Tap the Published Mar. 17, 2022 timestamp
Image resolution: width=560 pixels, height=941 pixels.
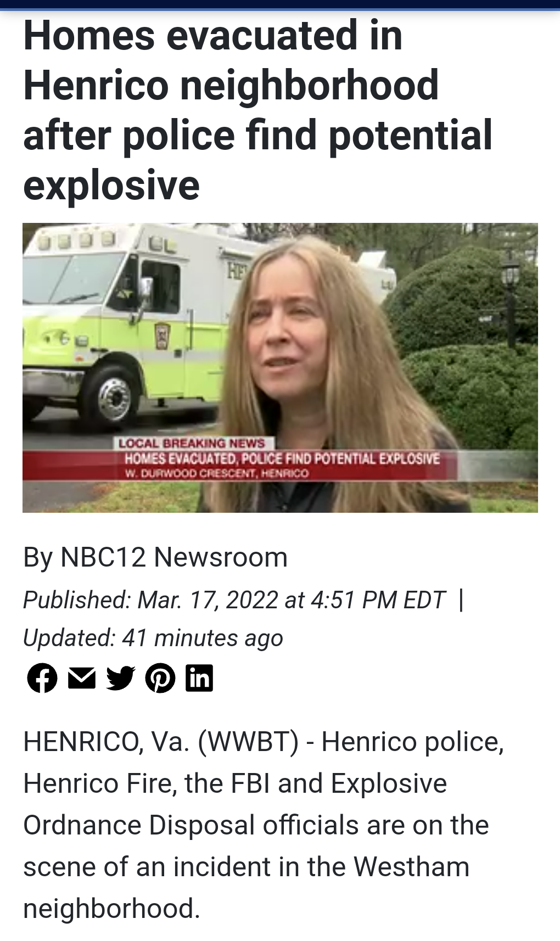pos(234,600)
